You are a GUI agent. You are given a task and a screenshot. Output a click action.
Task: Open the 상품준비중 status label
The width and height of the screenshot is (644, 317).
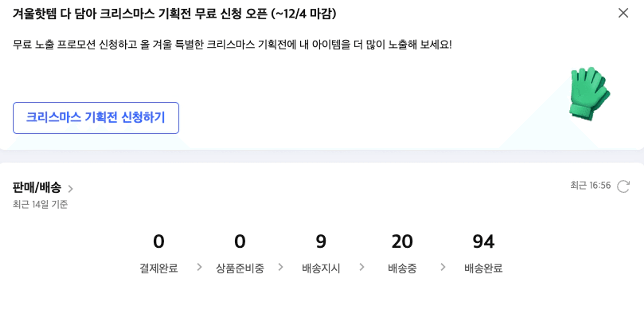(x=240, y=268)
